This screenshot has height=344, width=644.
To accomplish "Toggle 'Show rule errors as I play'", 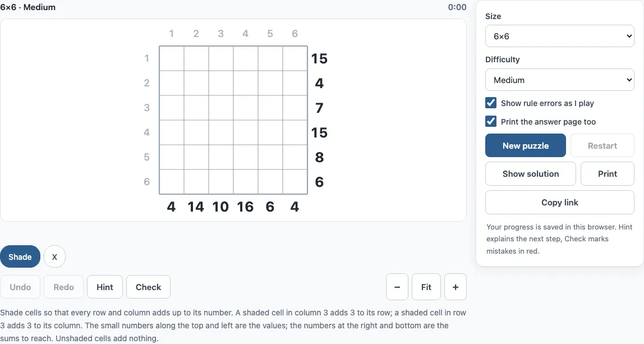I will tap(491, 103).
